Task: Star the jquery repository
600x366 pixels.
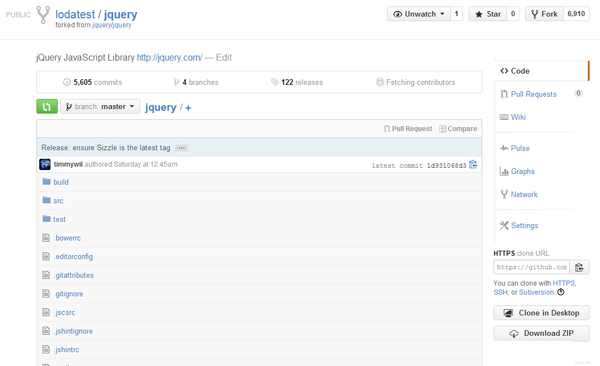Action: 488,14
